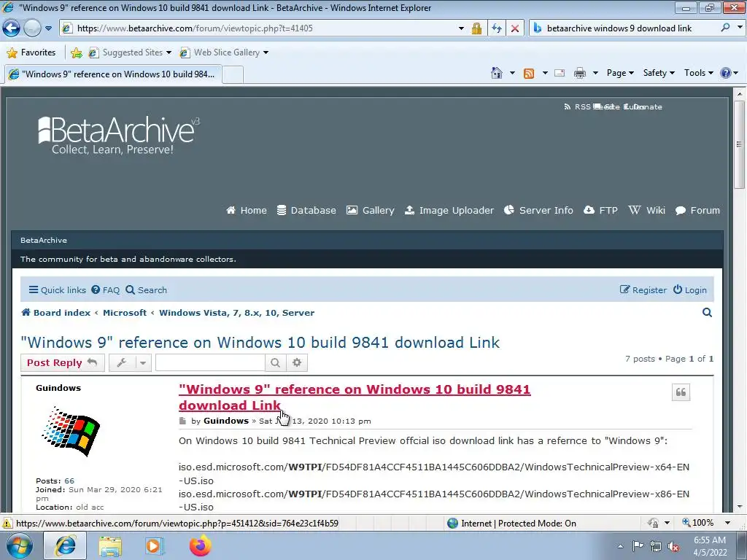Image resolution: width=747 pixels, height=560 pixels.
Task: Expand the Home button dropdown arrow
Action: 512,74
